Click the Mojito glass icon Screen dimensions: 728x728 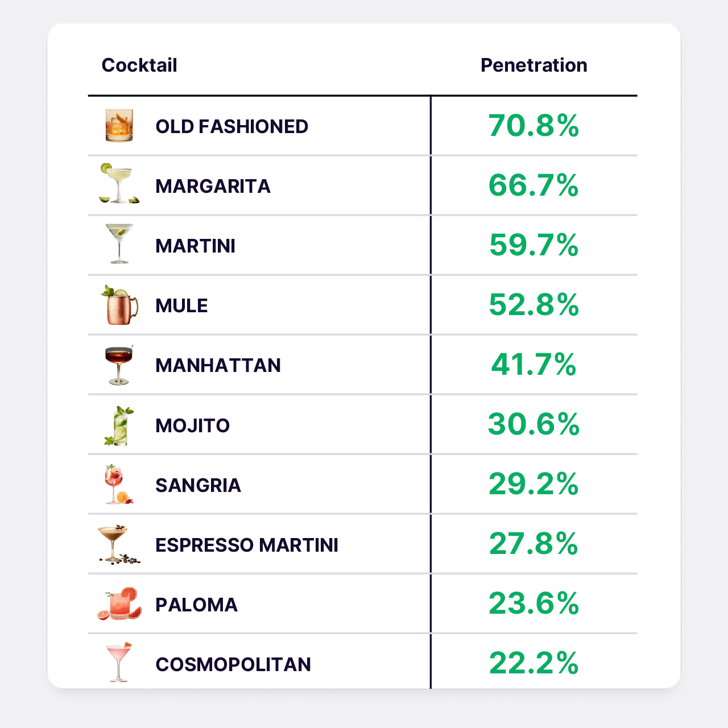pos(119,426)
